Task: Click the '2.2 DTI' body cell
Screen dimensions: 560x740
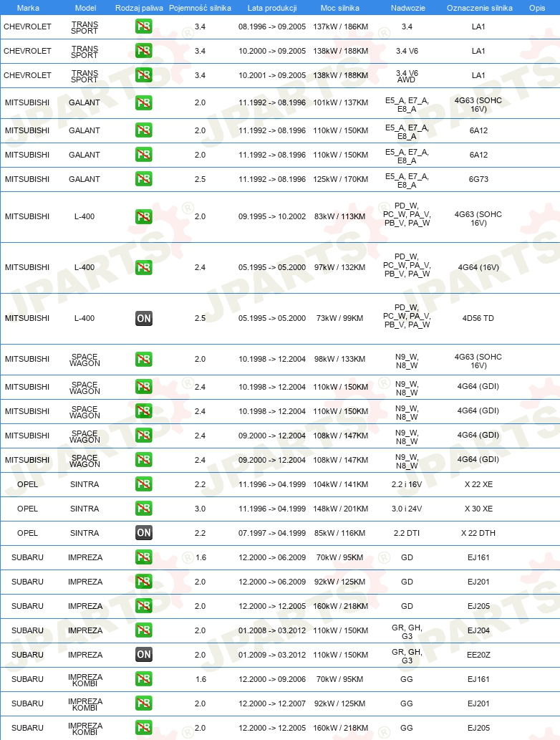Action: [x=407, y=533]
